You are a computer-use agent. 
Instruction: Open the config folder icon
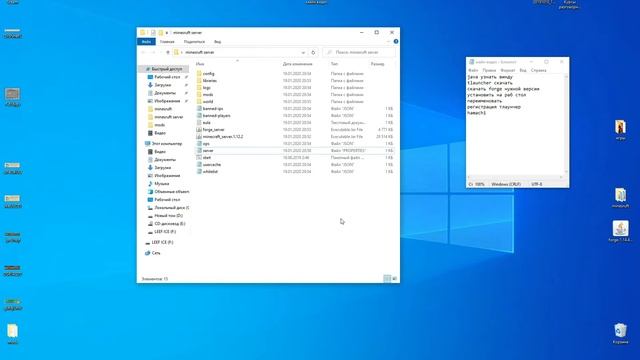pos(199,73)
